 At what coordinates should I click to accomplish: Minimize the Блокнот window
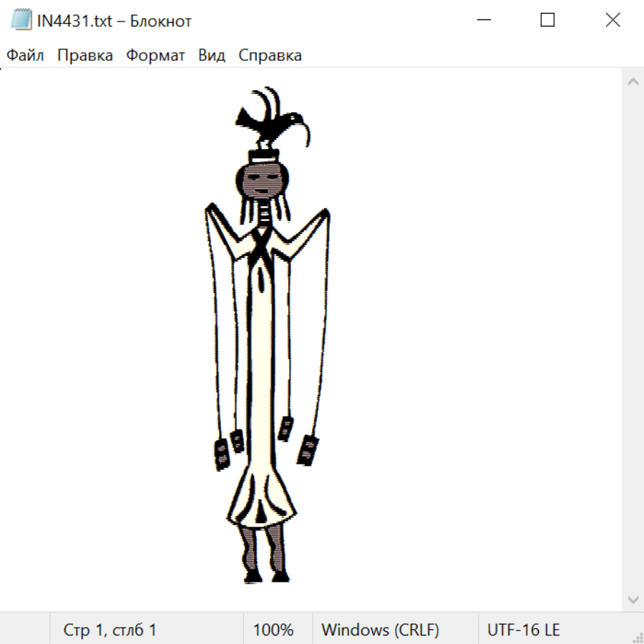[482, 21]
